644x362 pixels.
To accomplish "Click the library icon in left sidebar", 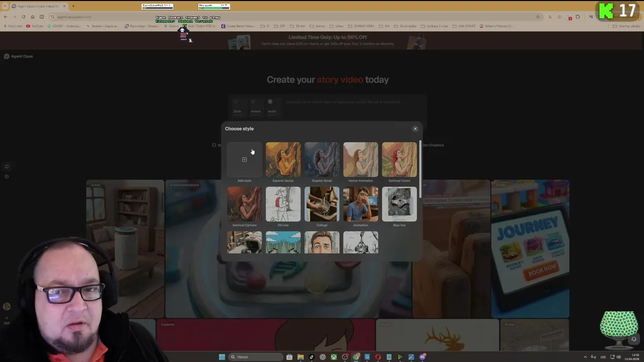I will (x=7, y=176).
